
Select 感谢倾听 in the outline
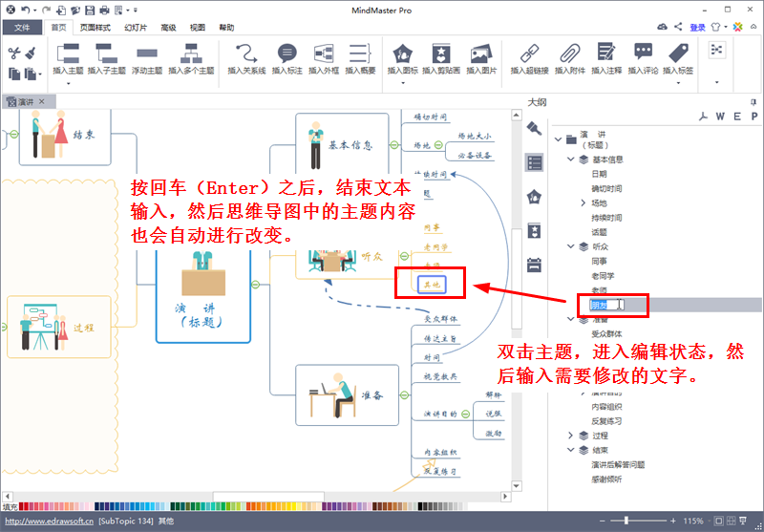[x=606, y=479]
